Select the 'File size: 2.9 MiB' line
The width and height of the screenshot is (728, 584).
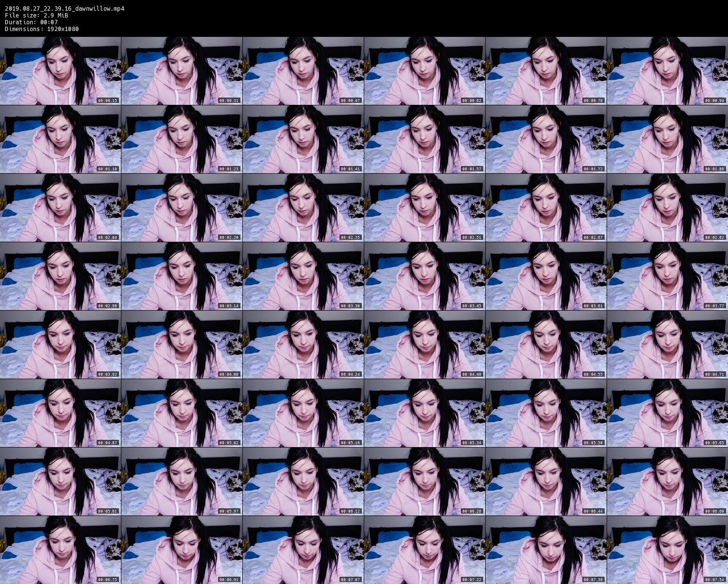tap(36, 15)
